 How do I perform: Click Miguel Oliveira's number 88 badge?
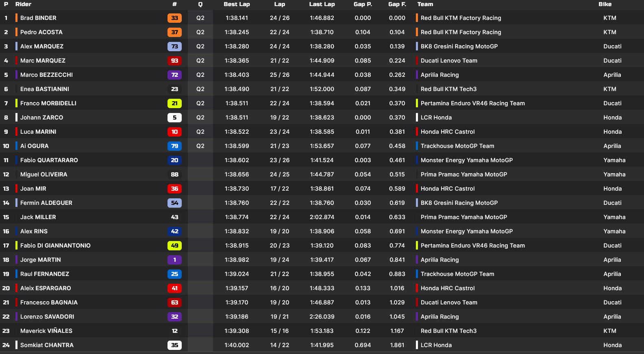coord(174,174)
